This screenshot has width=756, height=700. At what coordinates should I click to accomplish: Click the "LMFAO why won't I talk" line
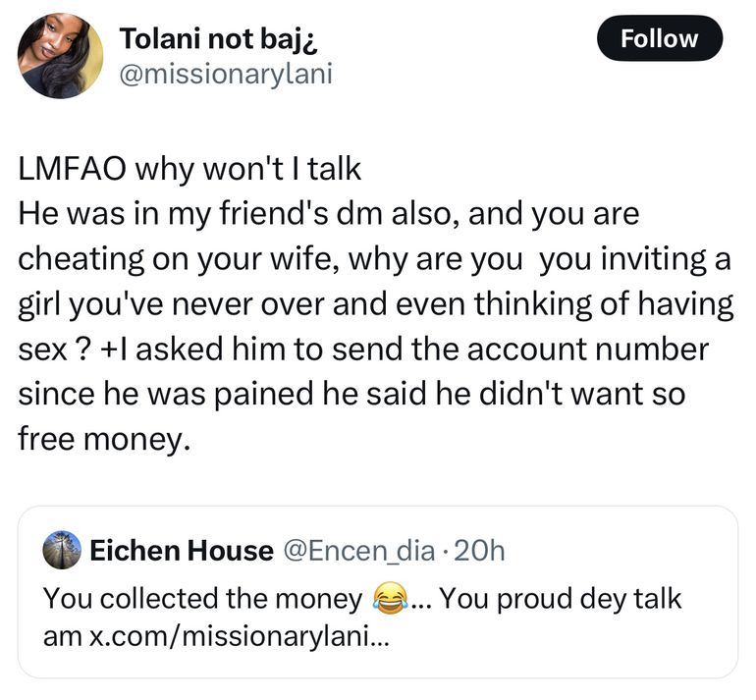pos(190,169)
